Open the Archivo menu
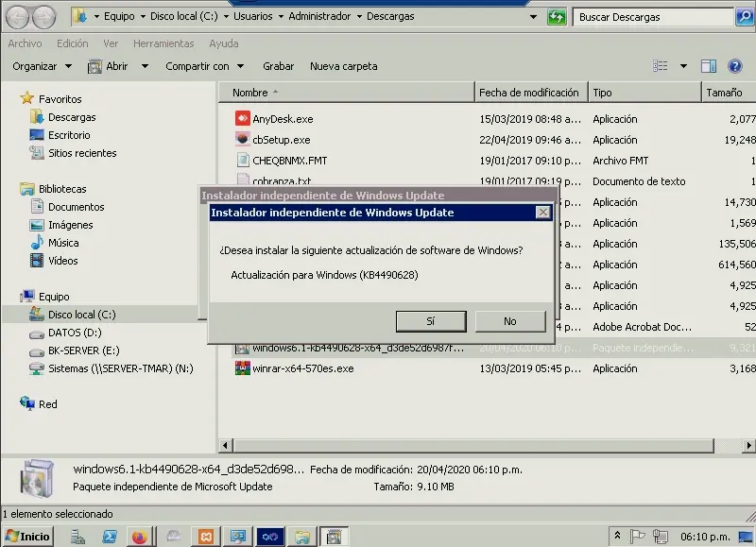 tap(26, 43)
